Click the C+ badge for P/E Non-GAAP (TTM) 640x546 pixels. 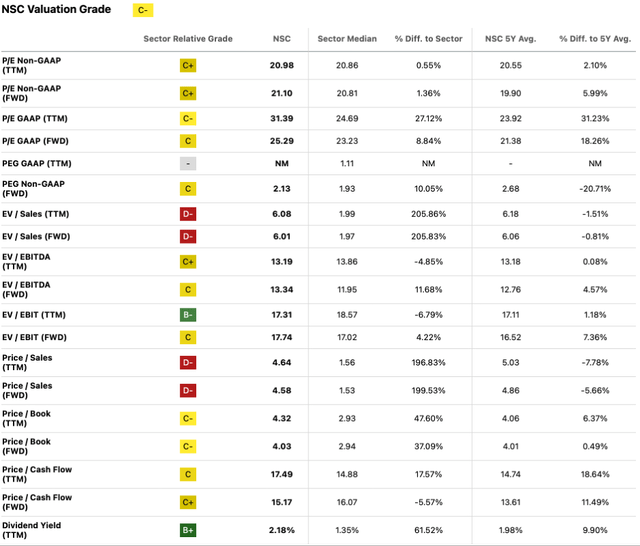pos(188,65)
